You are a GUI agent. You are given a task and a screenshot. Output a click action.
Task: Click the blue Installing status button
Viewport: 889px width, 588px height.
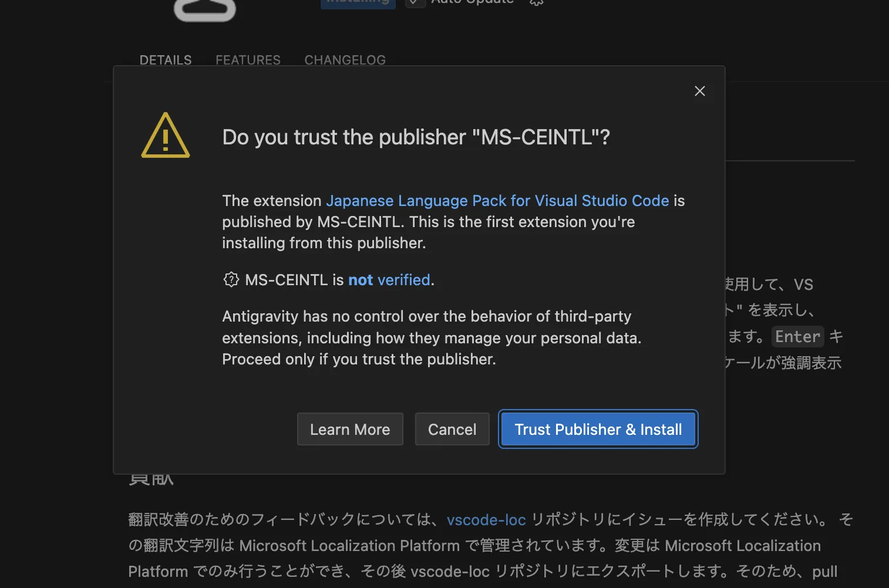click(x=358, y=3)
